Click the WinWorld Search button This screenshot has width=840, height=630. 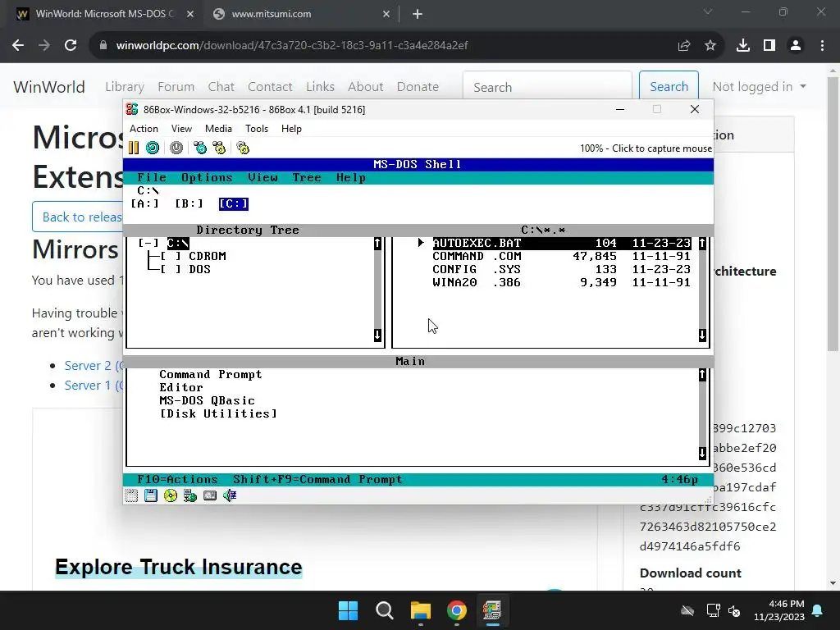[669, 87]
